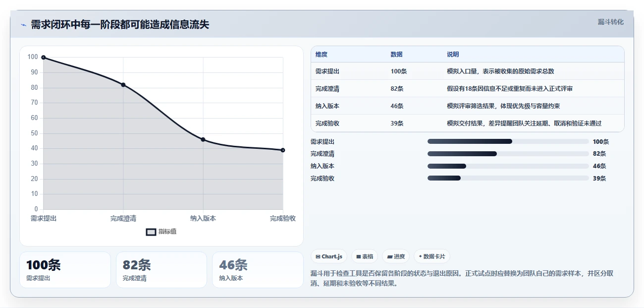Select the 进度 chip
Viewport: 644px width, 308px height.
pos(396,256)
